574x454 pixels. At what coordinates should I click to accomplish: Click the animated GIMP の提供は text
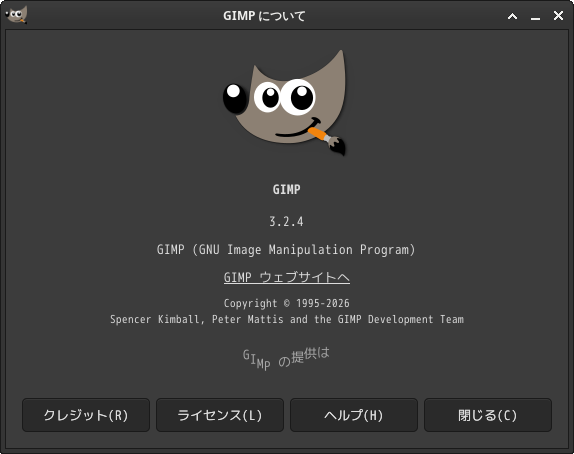pos(286,358)
